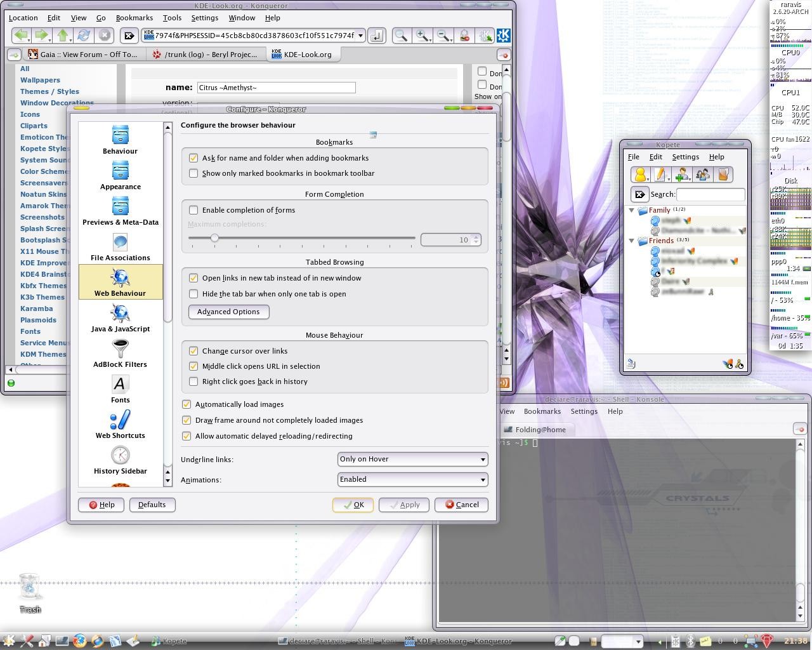This screenshot has height=650, width=812.
Task: Open Animations dropdown
Action: click(412, 479)
